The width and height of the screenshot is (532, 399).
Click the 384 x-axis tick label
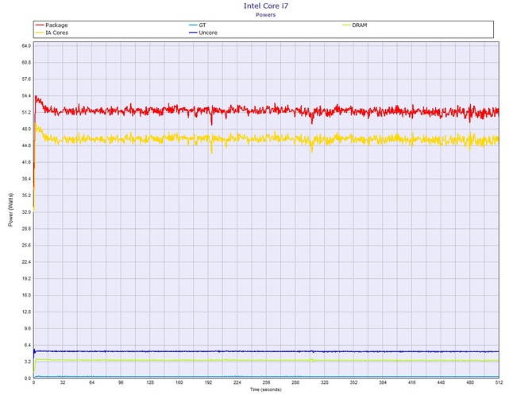383,382
